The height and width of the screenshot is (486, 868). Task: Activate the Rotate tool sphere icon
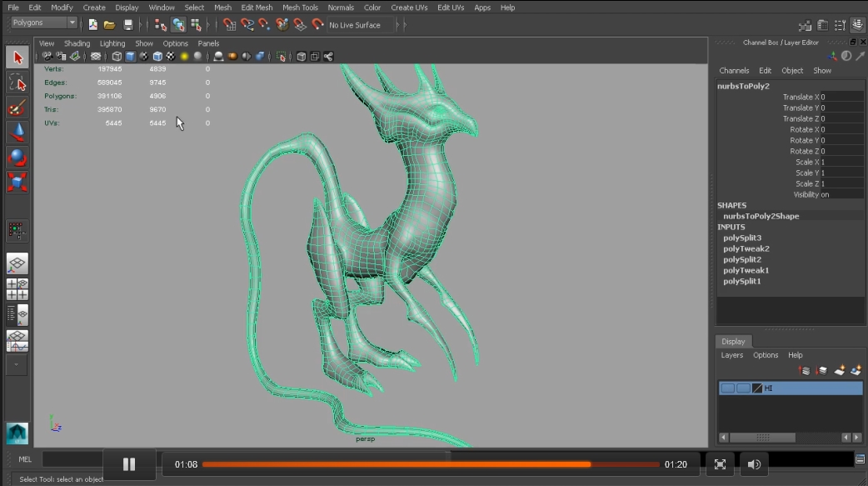pyautogui.click(x=17, y=158)
